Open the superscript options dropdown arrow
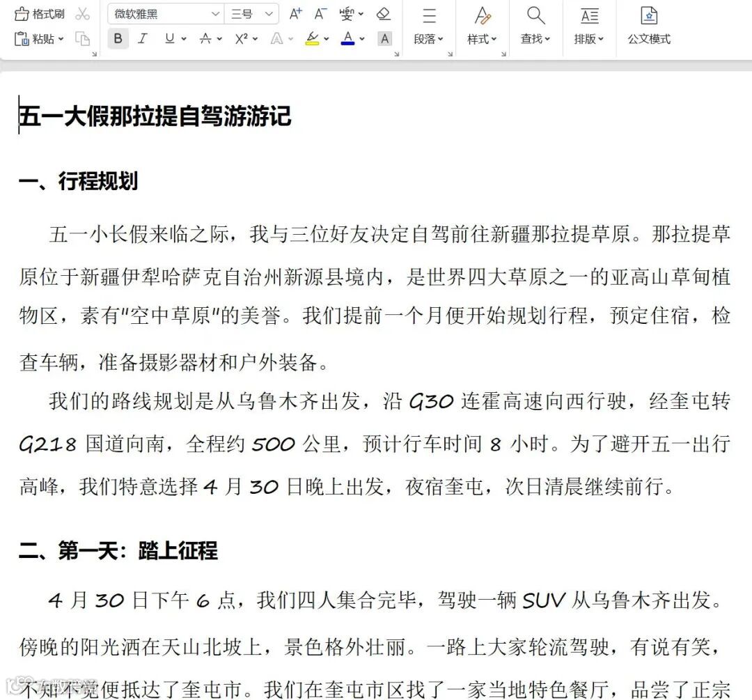 255,39
